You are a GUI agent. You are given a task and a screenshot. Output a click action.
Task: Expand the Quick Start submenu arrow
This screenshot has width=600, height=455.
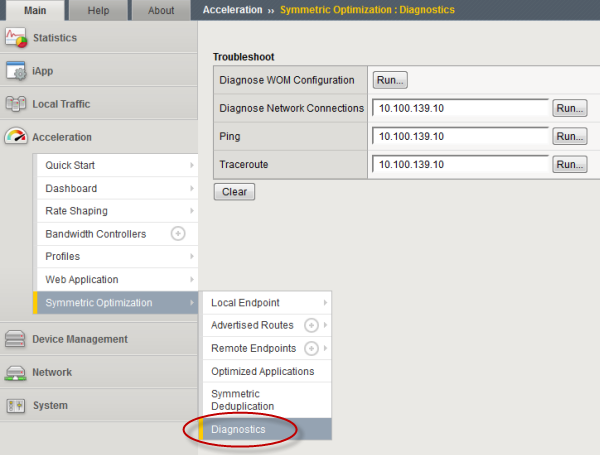[191, 165]
